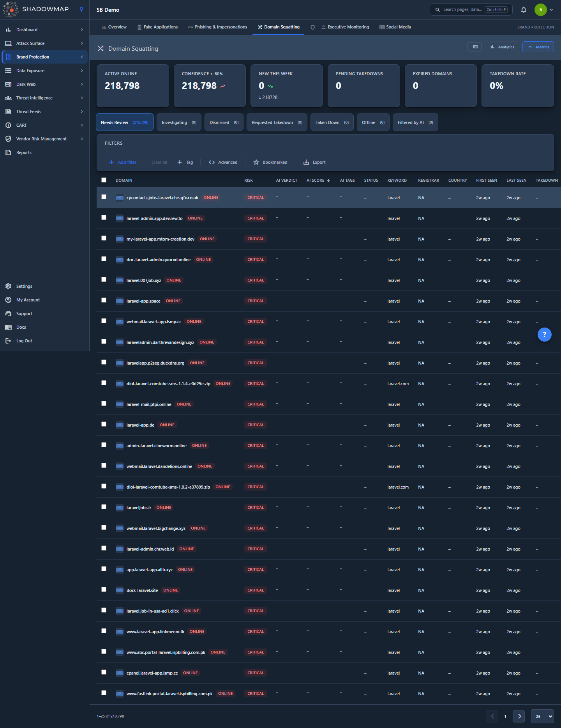
Task: Click the column layout icon beside Analytics
Action: (475, 47)
